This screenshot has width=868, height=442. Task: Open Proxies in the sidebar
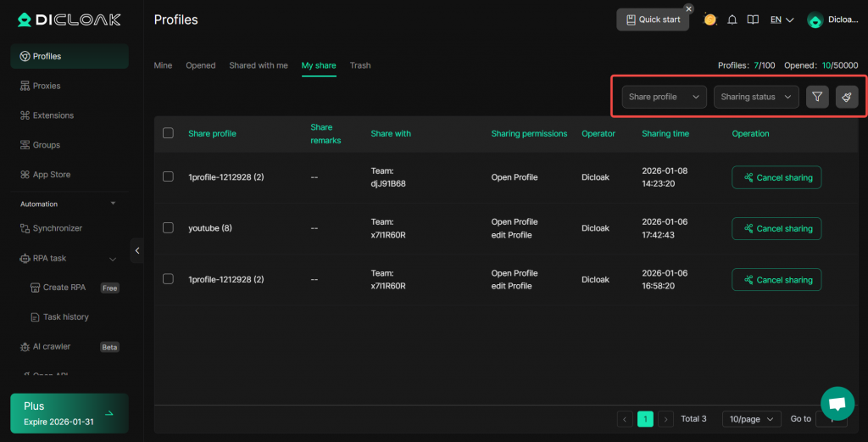pos(47,86)
